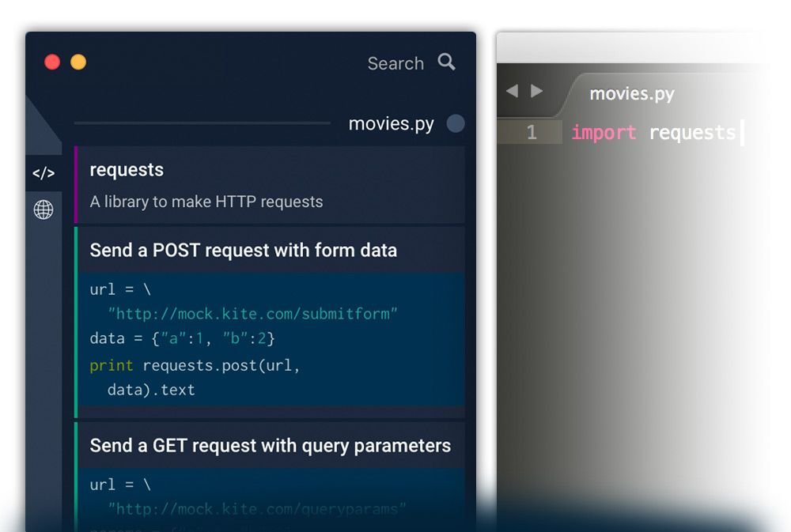Toggle the circle indicator beside movies.py

coord(456,124)
